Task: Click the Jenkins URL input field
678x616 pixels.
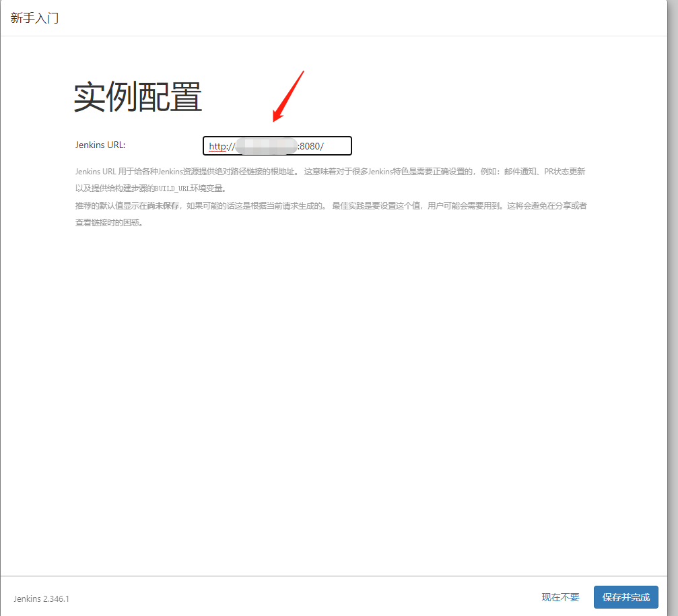Action: click(277, 145)
